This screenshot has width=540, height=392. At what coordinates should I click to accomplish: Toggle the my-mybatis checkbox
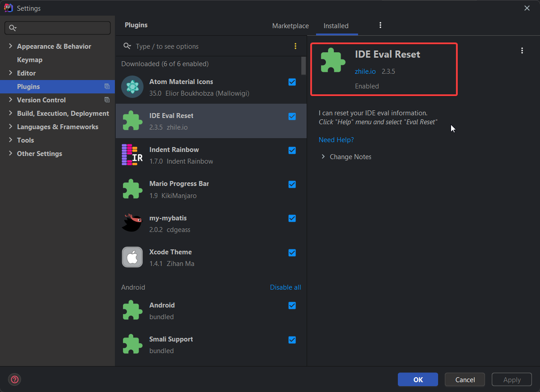(292, 219)
